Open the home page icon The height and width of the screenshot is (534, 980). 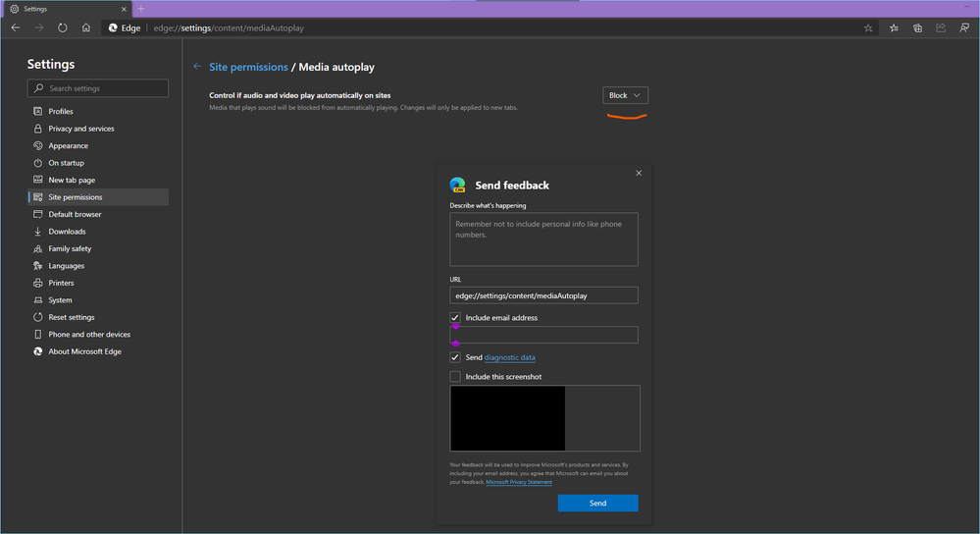click(x=86, y=27)
